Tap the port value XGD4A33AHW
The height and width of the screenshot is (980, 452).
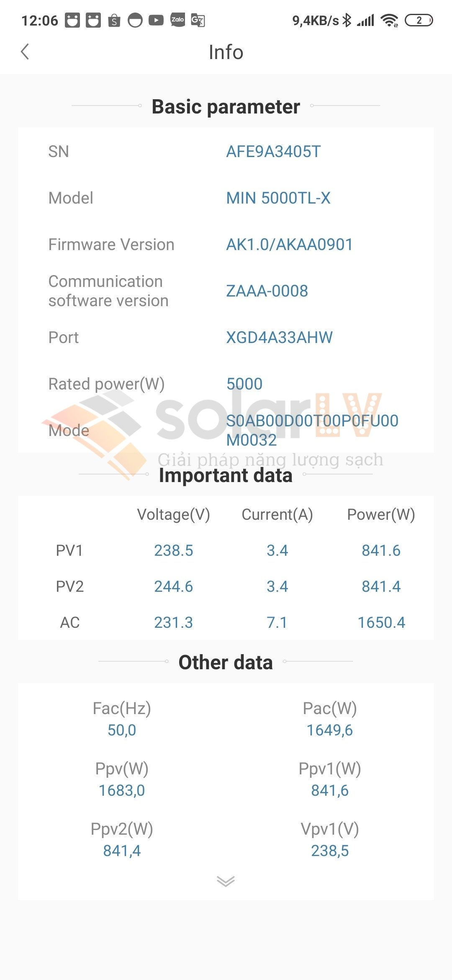pyautogui.click(x=279, y=338)
